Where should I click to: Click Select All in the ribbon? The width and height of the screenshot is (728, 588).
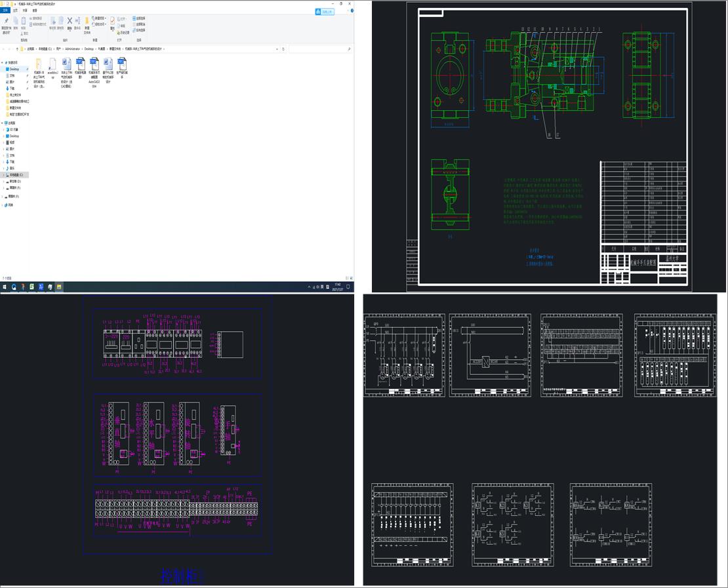[140, 18]
